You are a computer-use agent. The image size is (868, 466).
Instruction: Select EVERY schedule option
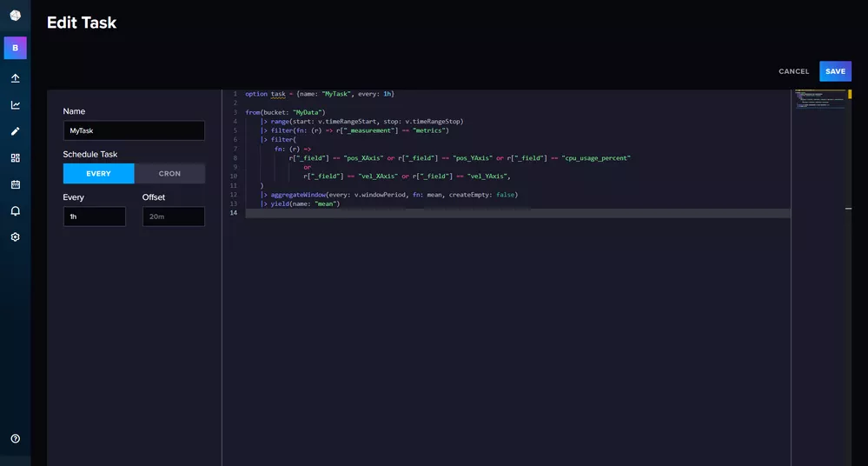(98, 174)
